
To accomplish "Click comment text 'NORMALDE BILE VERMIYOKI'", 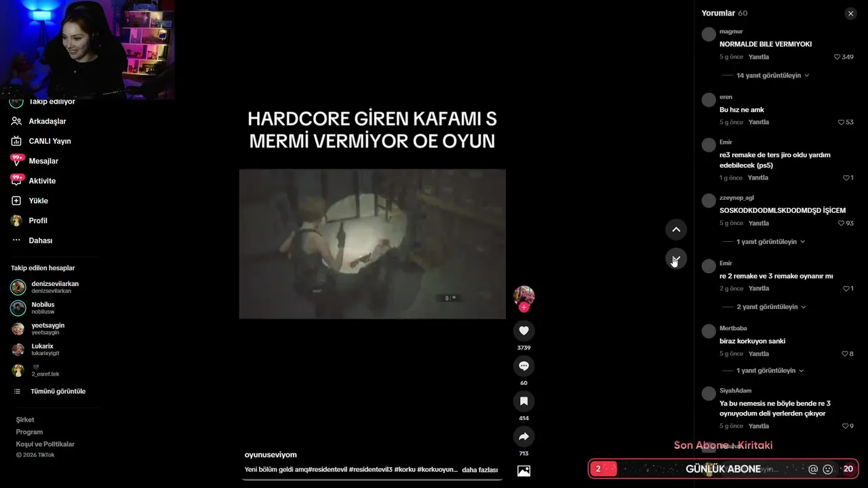I will [x=766, y=44].
